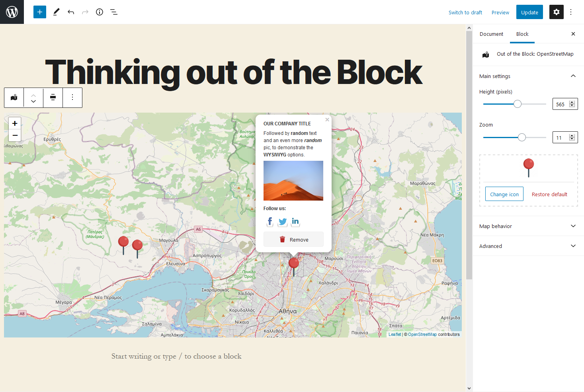Open the block inserter plus button

(40, 12)
